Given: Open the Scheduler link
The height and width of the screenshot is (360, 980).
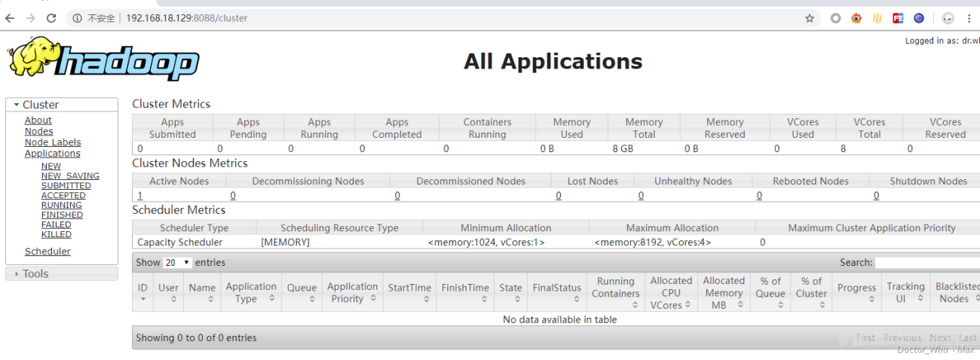Looking at the screenshot, I should pyautogui.click(x=47, y=252).
